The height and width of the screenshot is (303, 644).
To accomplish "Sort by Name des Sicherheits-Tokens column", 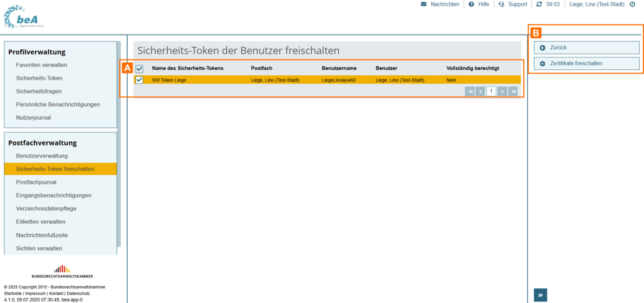I will [x=187, y=68].
